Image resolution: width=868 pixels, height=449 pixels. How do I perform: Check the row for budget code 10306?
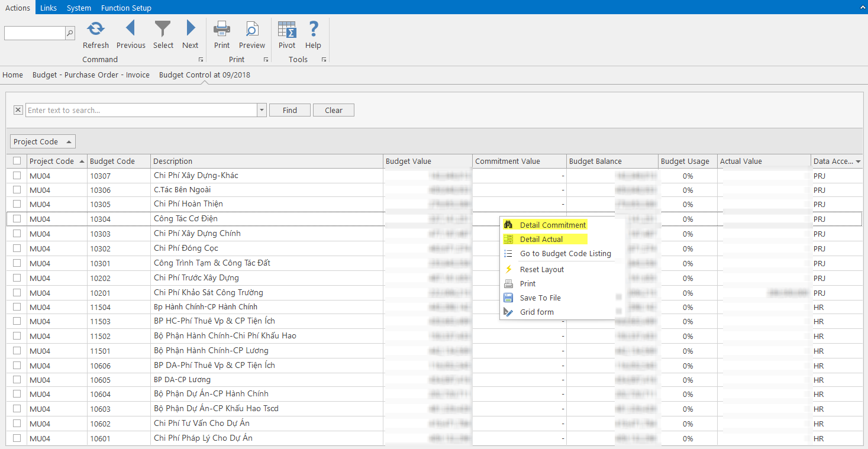[x=17, y=190]
